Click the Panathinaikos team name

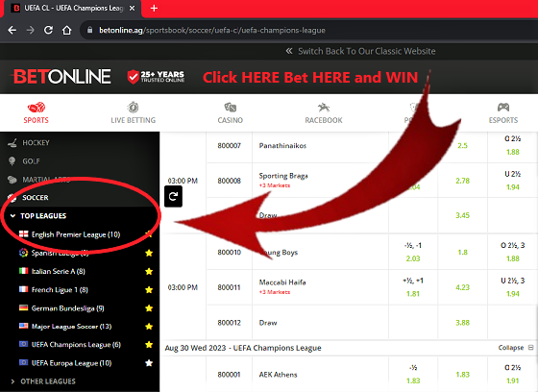tap(282, 145)
